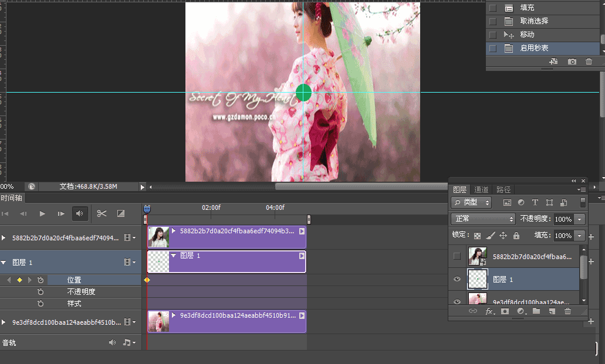Open film menu for 5882b2b7 track
Image resolution: width=605 pixels, height=364 pixels.
[x=130, y=238]
